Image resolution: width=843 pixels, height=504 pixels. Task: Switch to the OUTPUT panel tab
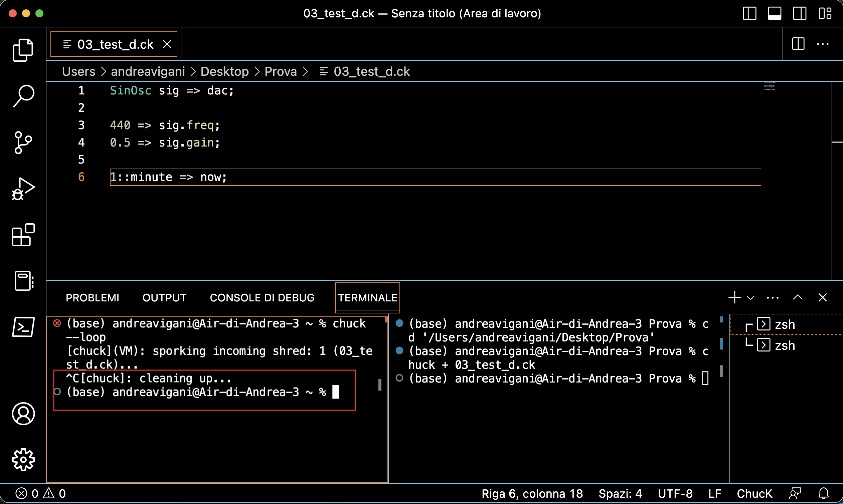tap(164, 297)
